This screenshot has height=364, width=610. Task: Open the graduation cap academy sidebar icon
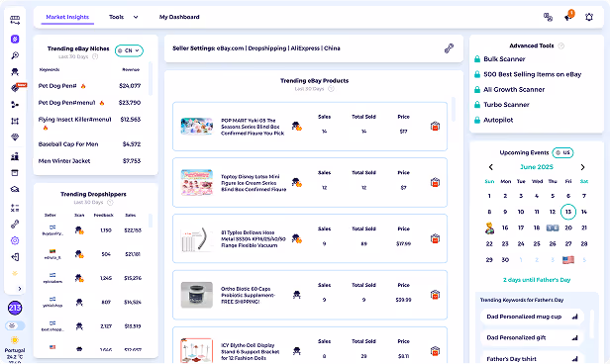[x=15, y=189]
